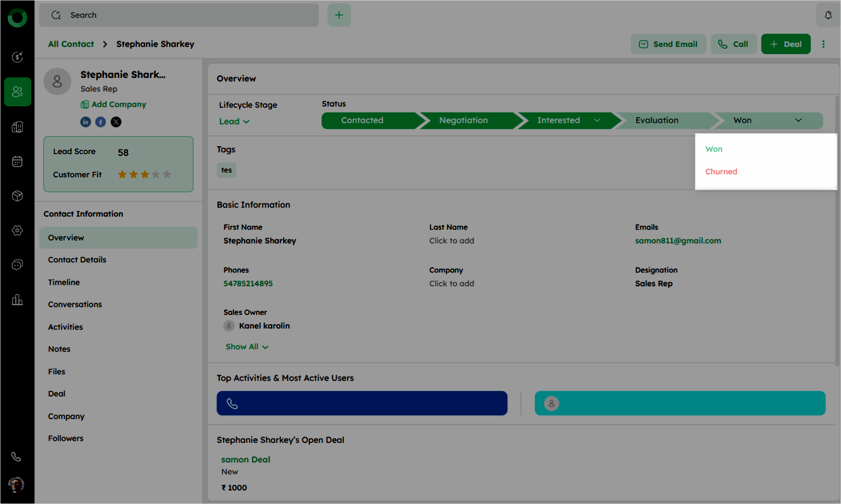Click the LinkedIn profile icon
Viewport: 841px width, 504px height.
tap(85, 122)
